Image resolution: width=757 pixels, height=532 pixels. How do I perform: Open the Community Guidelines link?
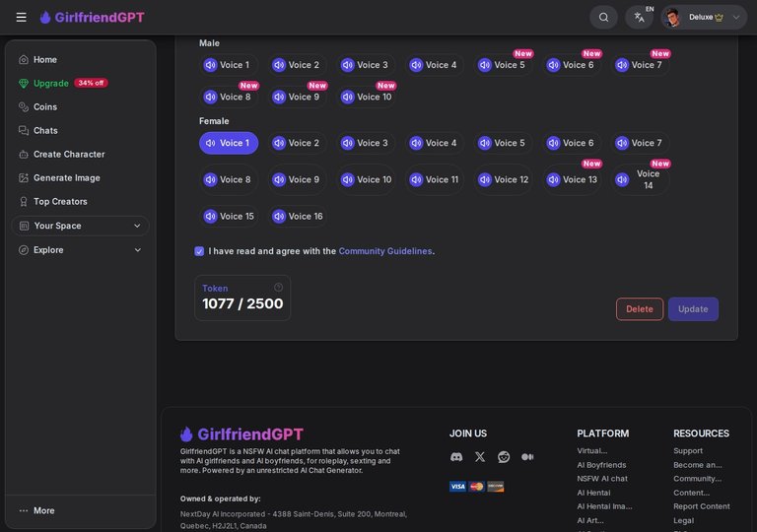(x=384, y=251)
